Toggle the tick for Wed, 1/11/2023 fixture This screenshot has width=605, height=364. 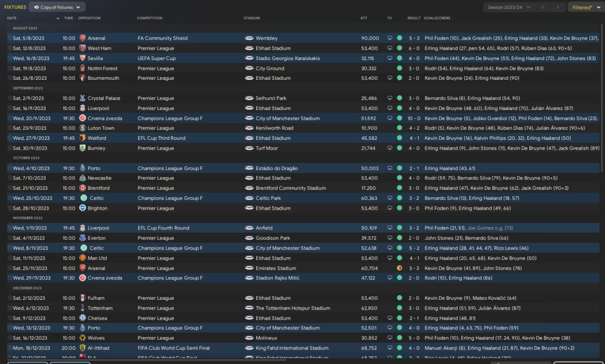point(10,228)
